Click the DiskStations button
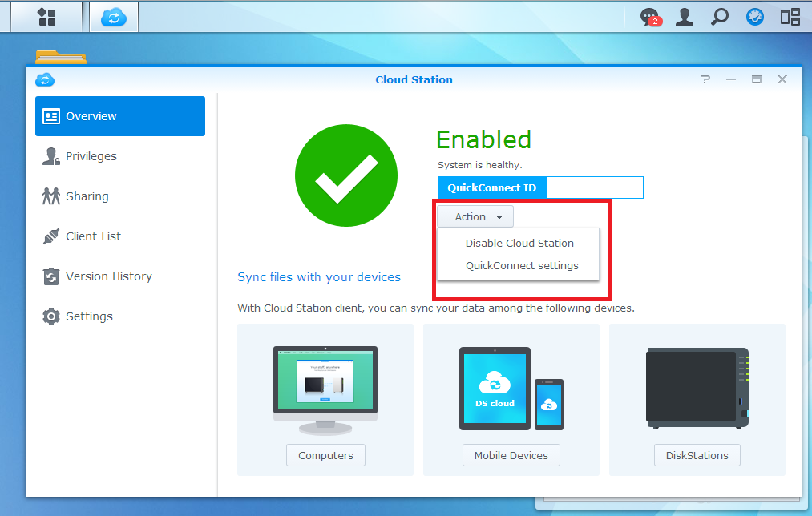 tap(697, 455)
